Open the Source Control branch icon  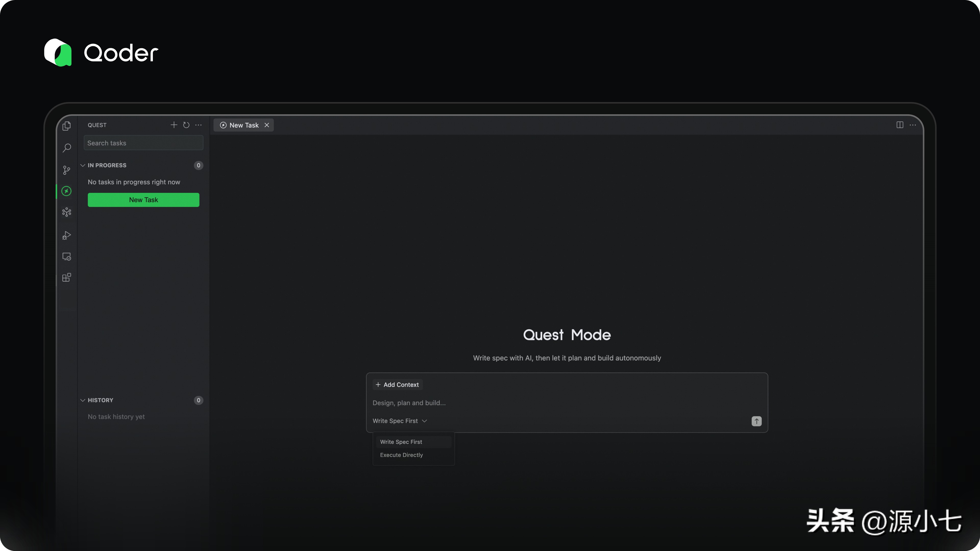pos(67,170)
